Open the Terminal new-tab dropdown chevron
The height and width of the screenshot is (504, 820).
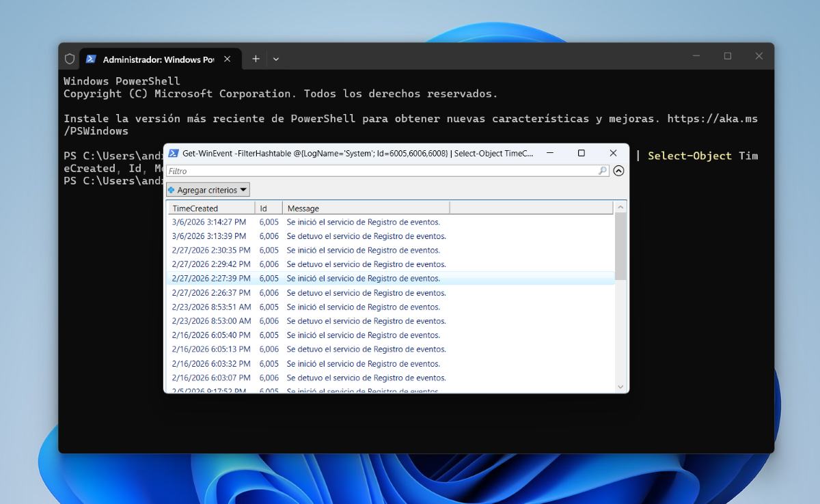[276, 59]
